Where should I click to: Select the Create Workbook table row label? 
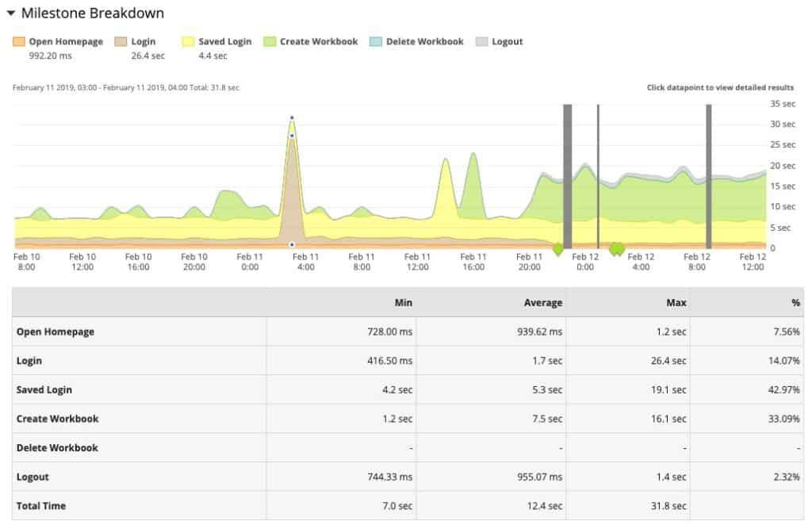click(57, 419)
